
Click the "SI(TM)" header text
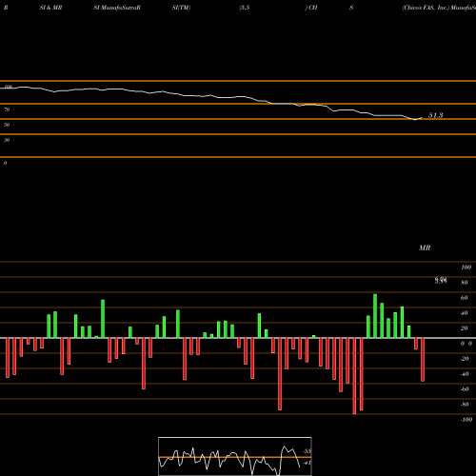(x=181, y=8)
